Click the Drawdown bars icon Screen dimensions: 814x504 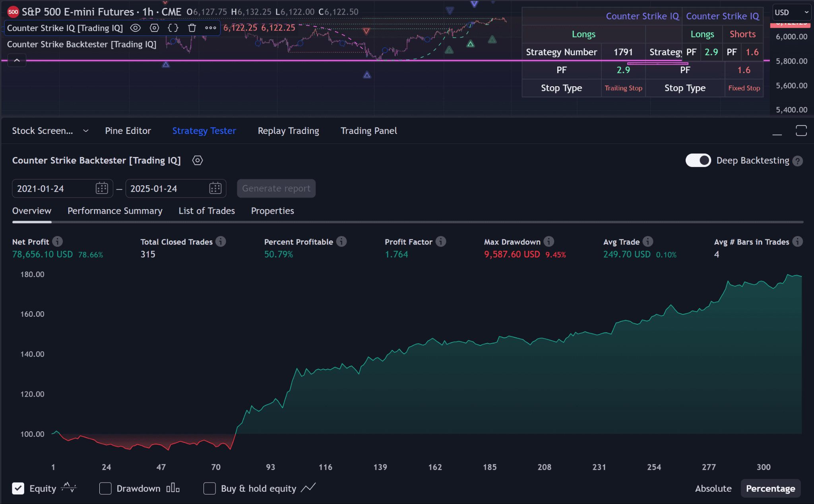173,488
